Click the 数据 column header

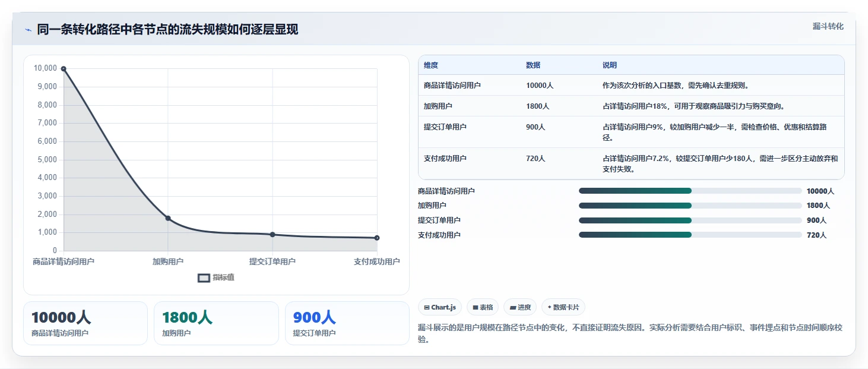click(533, 65)
